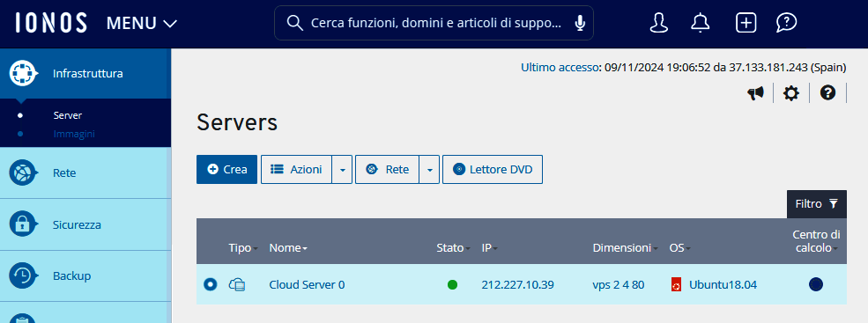Sort by the Stato column
This screenshot has width=868, height=323.
pyautogui.click(x=453, y=248)
